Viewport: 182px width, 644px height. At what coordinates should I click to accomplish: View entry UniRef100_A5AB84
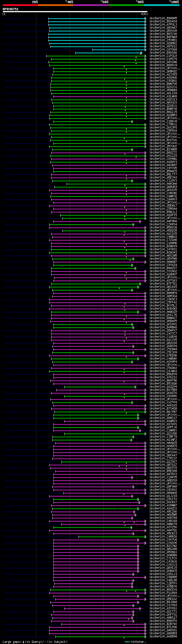click(163, 90)
